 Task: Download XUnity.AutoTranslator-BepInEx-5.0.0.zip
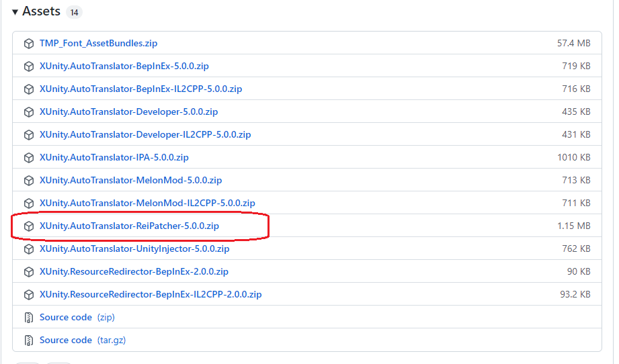(124, 66)
